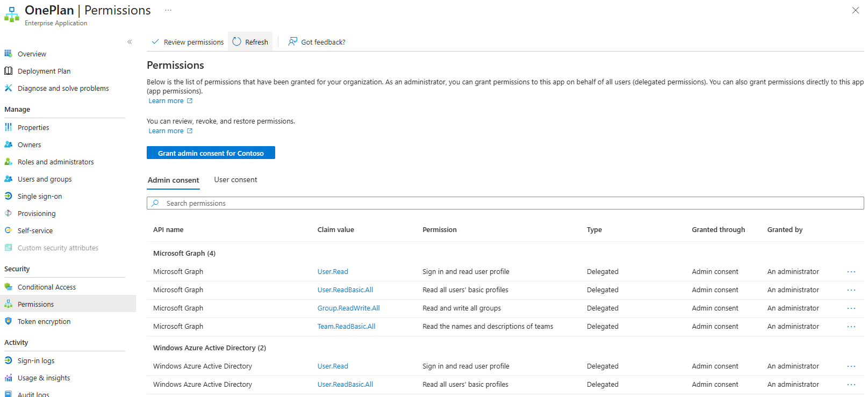
Task: Collapse the Microsoft Graph (4) group header
Action: (184, 254)
